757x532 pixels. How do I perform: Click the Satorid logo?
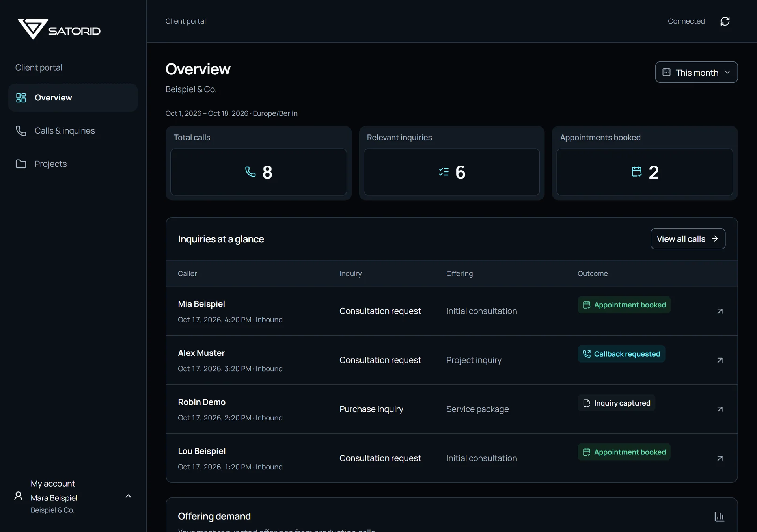pyautogui.click(x=59, y=29)
